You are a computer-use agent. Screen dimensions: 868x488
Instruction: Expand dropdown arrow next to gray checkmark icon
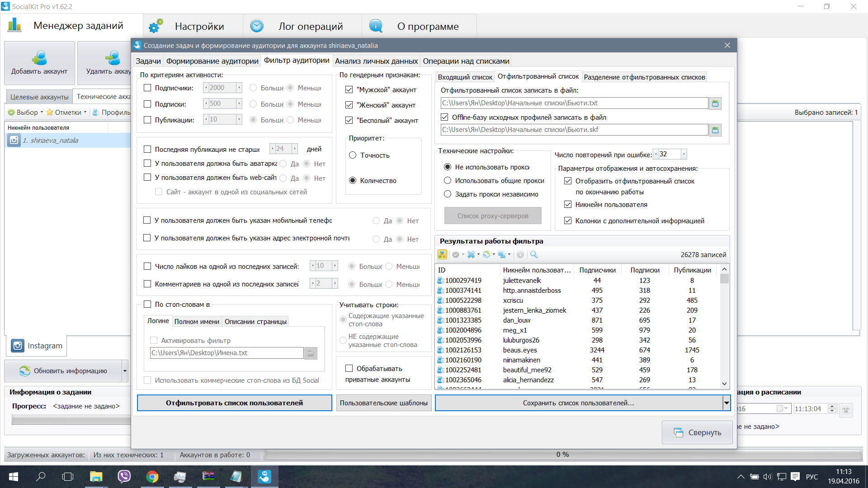tap(463, 254)
